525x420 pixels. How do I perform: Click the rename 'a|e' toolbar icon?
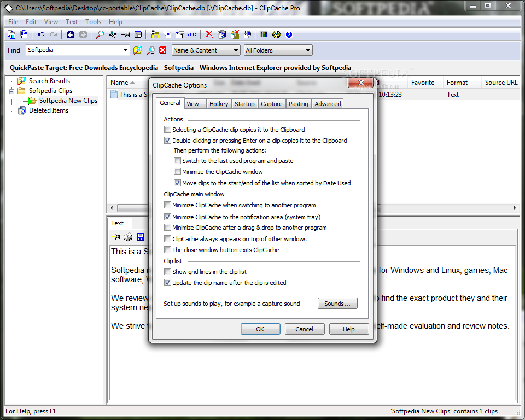tap(192, 34)
